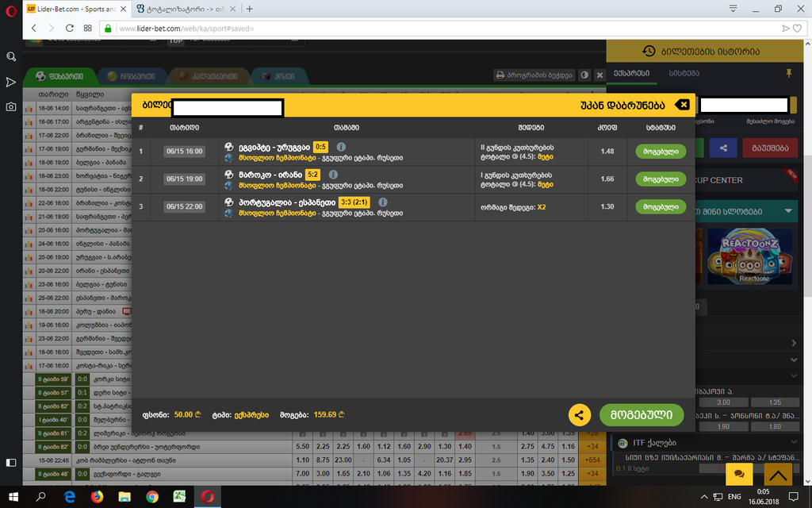
Task: Open Opera speed dial grid icon
Action: click(87, 28)
